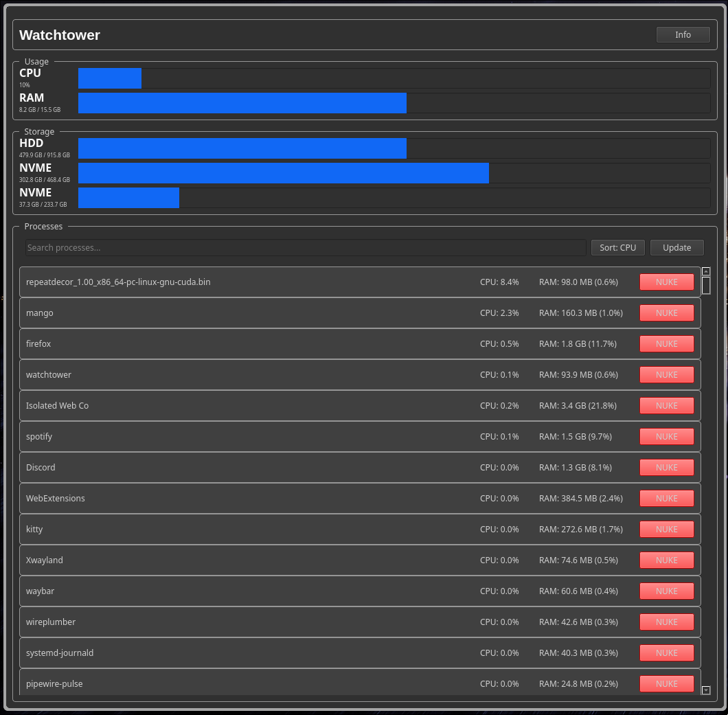Click NUKE for the waybar process
The height and width of the screenshot is (715, 728).
pyautogui.click(x=666, y=591)
